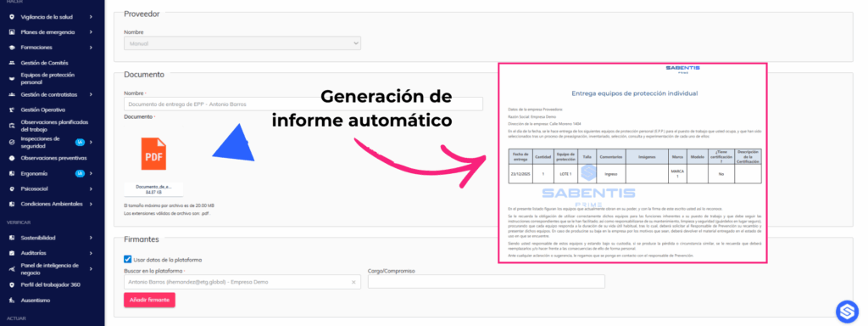Click the Añadir firmante button

[149, 300]
